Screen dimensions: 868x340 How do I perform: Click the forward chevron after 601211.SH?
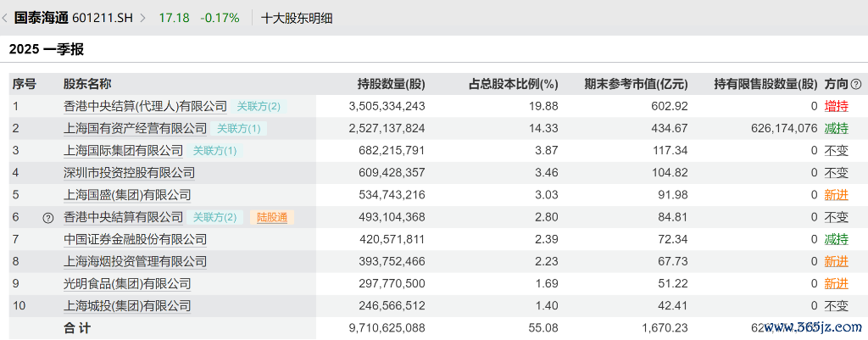(142, 18)
